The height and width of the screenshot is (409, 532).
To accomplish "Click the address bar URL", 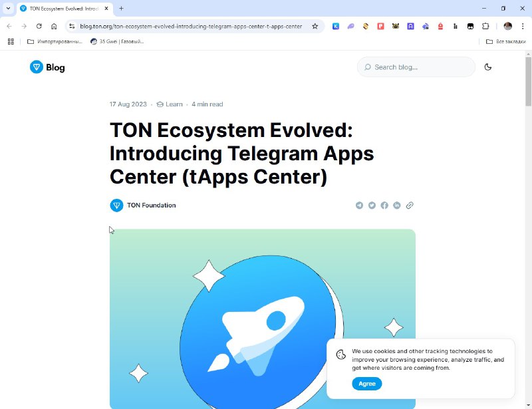I will click(191, 26).
